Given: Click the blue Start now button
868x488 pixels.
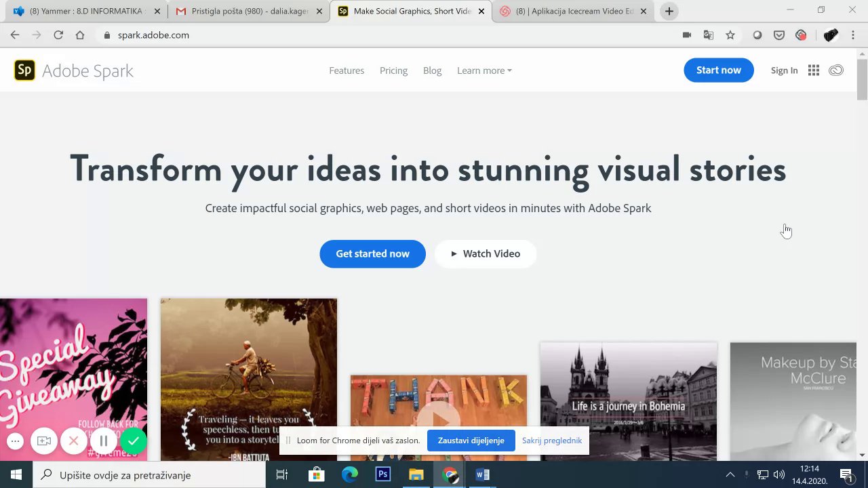Looking at the screenshot, I should 719,70.
